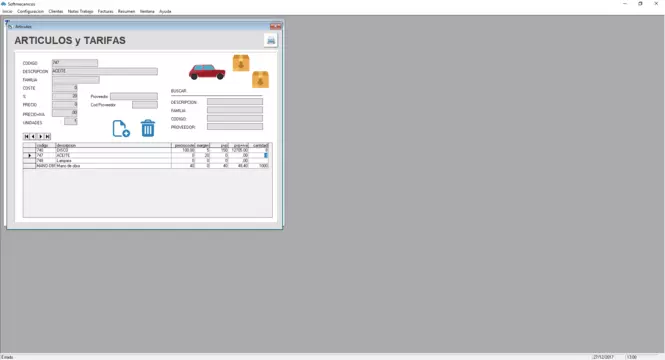Click the CODIGO field showing 747

(x=75, y=63)
